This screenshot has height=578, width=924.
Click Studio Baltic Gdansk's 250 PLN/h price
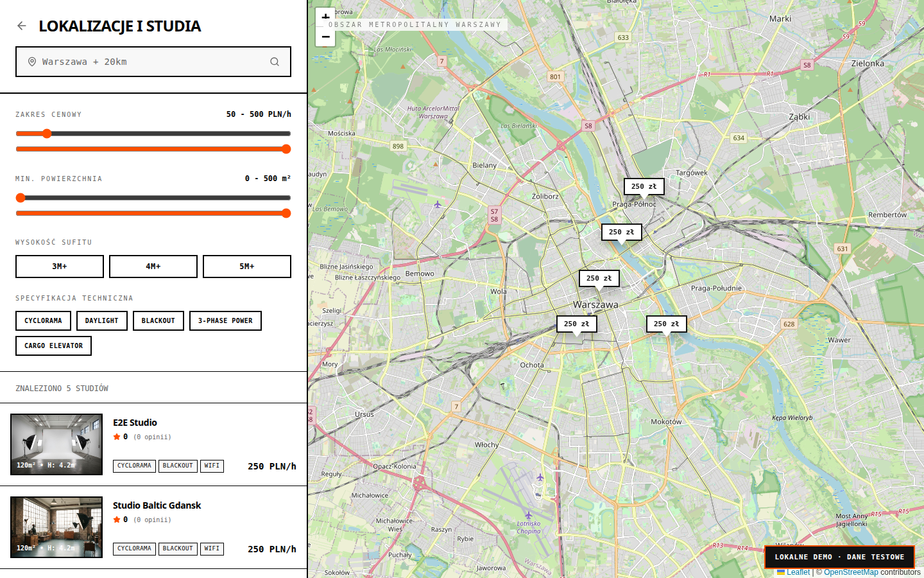(x=272, y=549)
